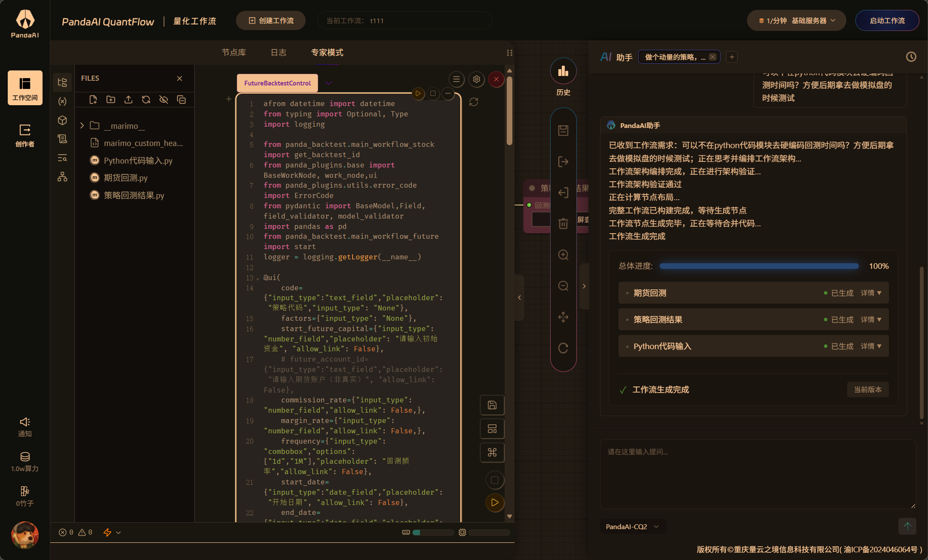Click the CPU usage bar
The image size is (928, 560).
pos(489,533)
